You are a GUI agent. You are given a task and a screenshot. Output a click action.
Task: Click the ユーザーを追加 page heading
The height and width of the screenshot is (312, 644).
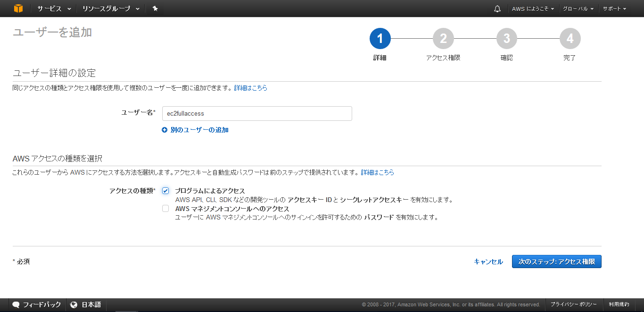(x=52, y=32)
